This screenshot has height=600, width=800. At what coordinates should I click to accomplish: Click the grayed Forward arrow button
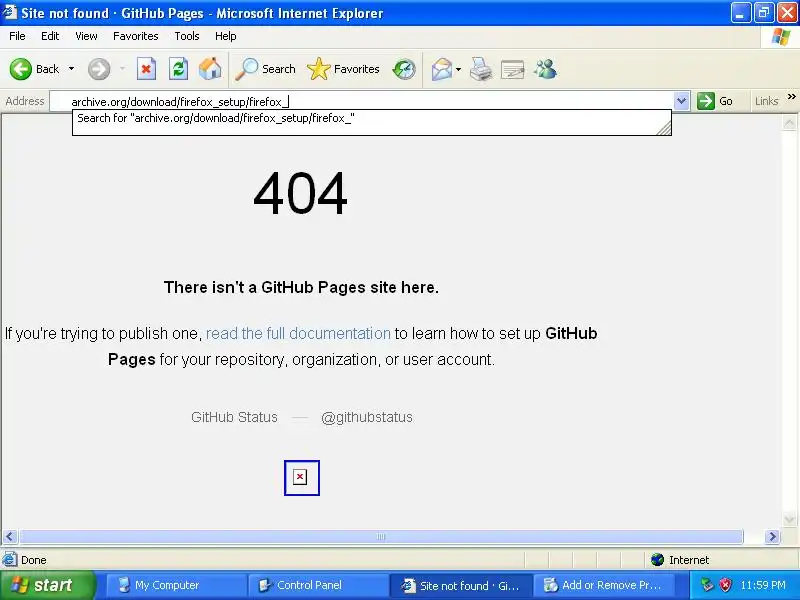tap(99, 69)
